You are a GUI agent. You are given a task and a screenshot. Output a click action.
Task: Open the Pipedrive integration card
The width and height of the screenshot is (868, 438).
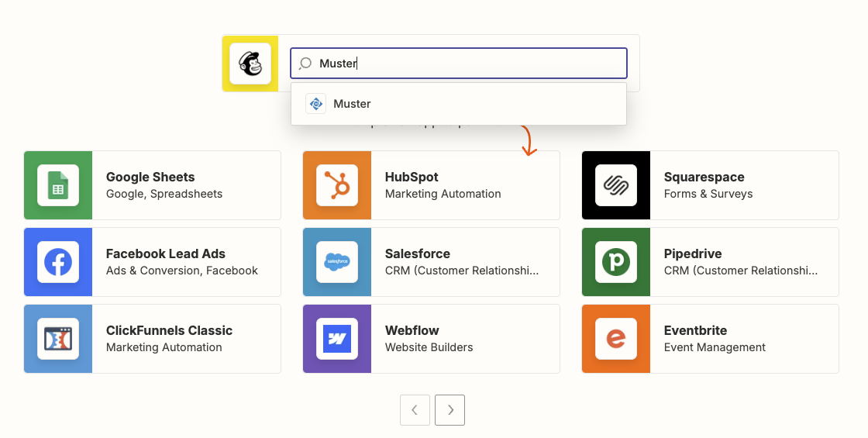click(710, 262)
